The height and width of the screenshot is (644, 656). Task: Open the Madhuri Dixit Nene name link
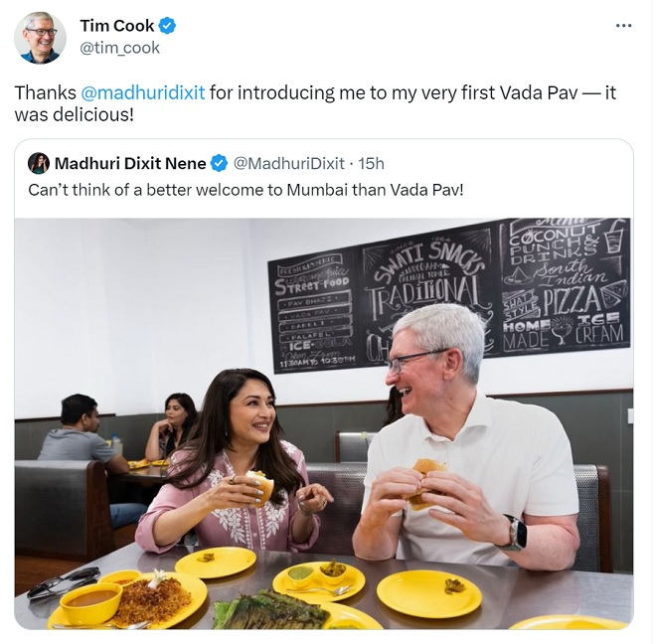coord(130,163)
